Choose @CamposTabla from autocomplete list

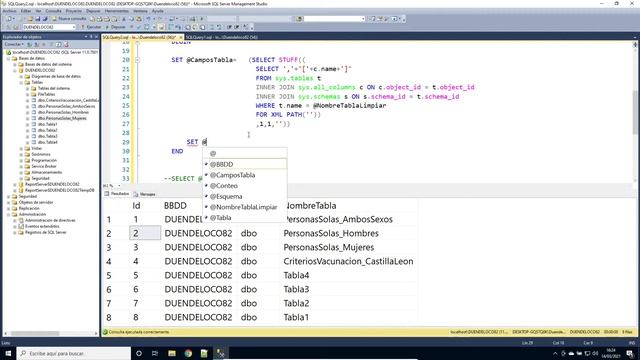point(245,175)
